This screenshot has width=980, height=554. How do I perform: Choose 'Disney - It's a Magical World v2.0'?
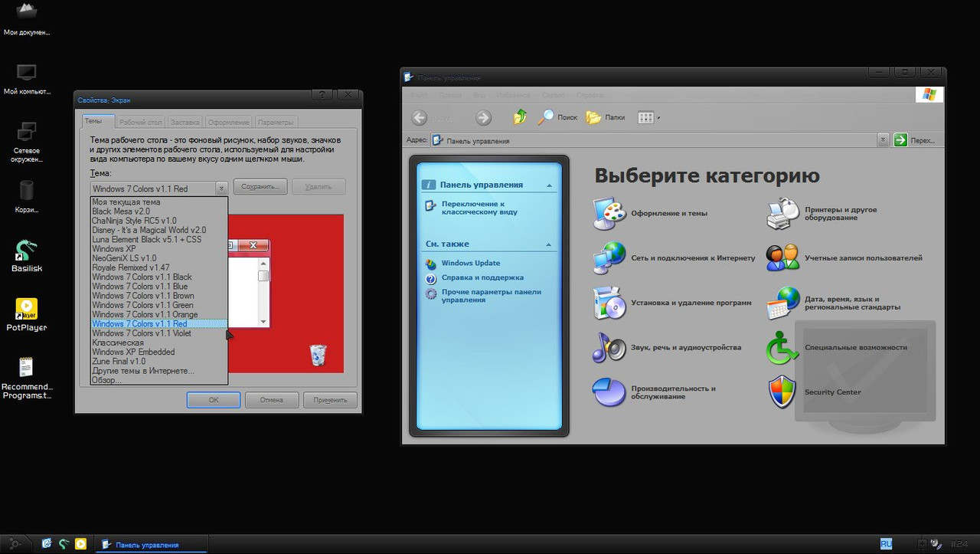pyautogui.click(x=159, y=230)
